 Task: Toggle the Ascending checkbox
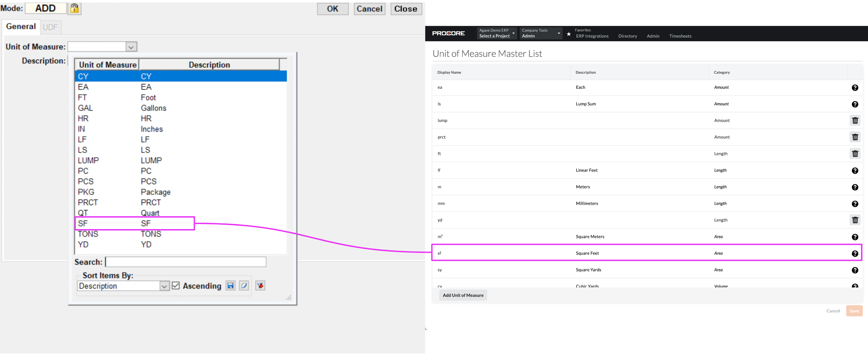pos(176,286)
